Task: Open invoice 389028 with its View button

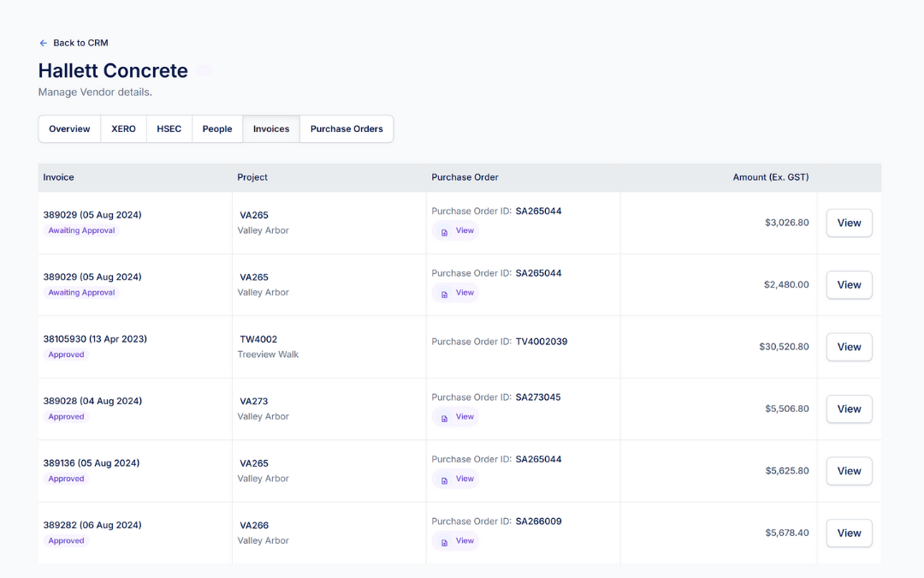Action: coord(850,408)
